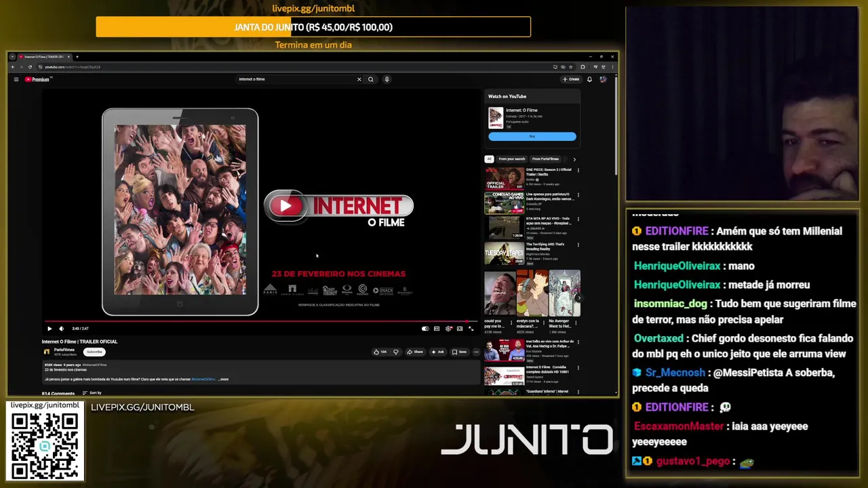Start voice search with the microphone

click(387, 79)
